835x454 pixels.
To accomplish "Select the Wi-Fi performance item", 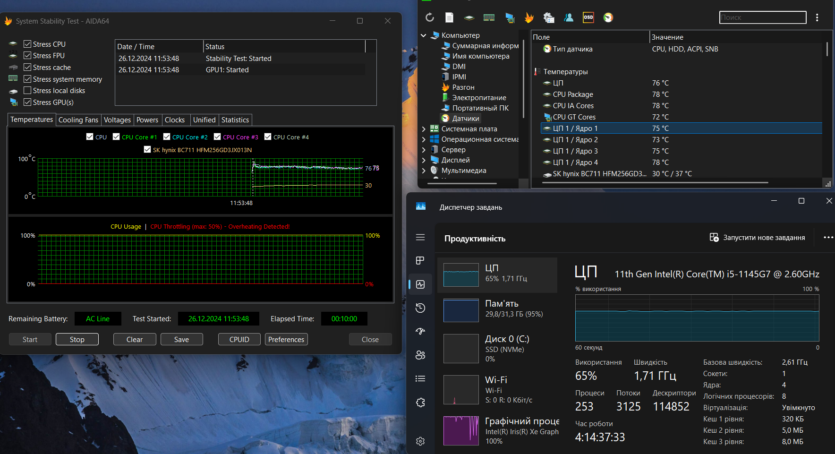I will [497, 389].
